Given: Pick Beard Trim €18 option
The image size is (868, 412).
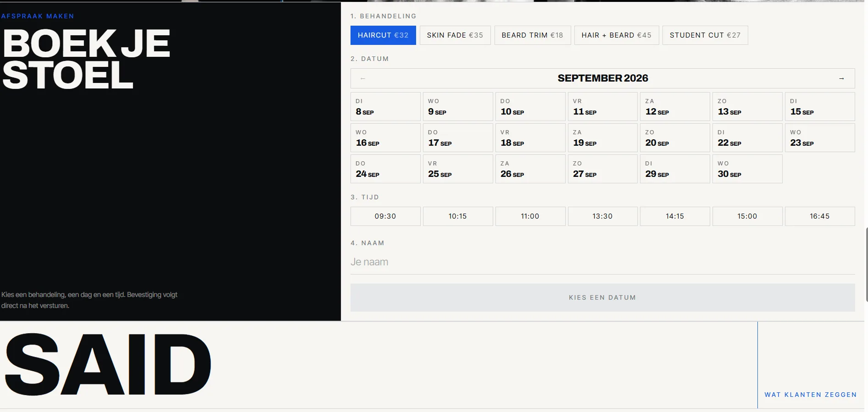Looking at the screenshot, I should 533,35.
